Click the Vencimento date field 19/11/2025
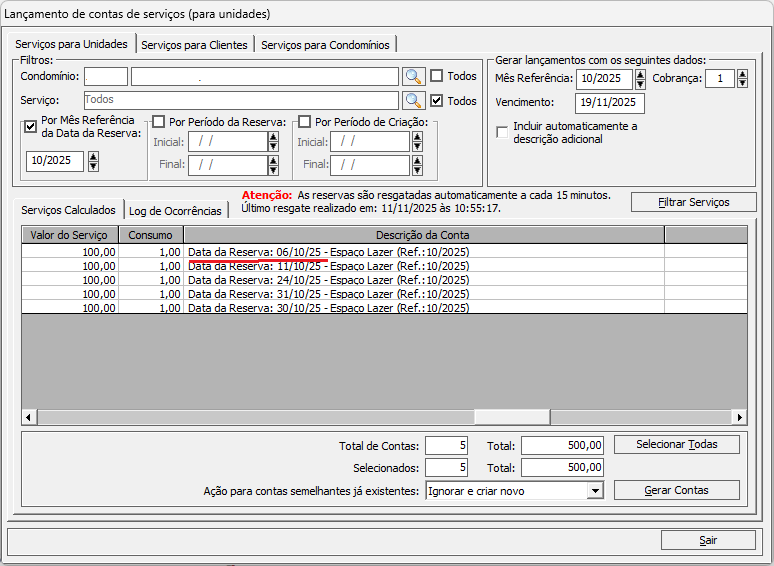The height and width of the screenshot is (566, 774). click(x=610, y=103)
